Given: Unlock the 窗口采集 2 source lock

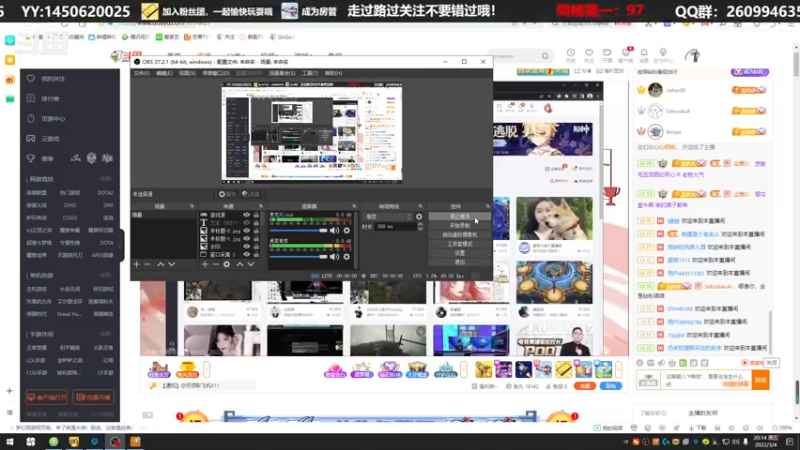Looking at the screenshot, I should (256, 254).
